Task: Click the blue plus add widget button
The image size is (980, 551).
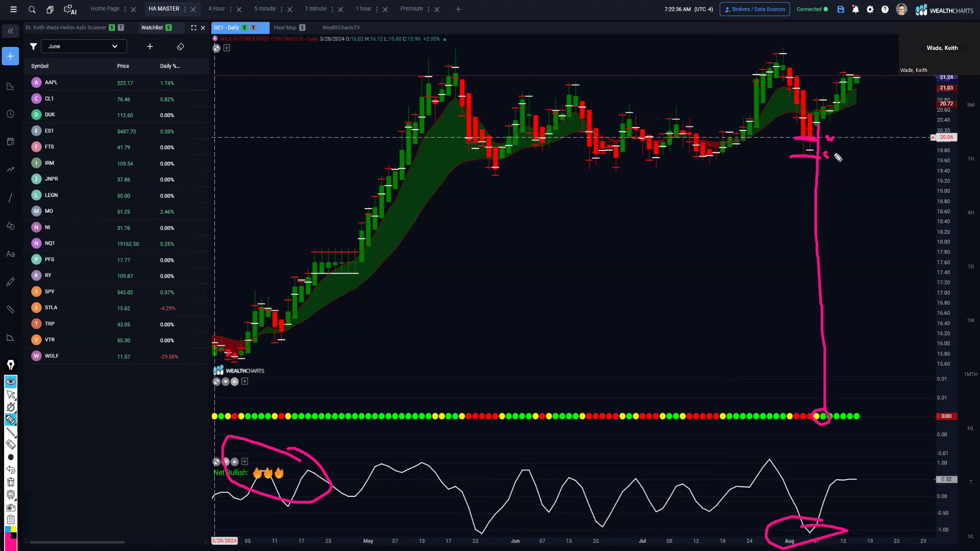Action: (10, 56)
